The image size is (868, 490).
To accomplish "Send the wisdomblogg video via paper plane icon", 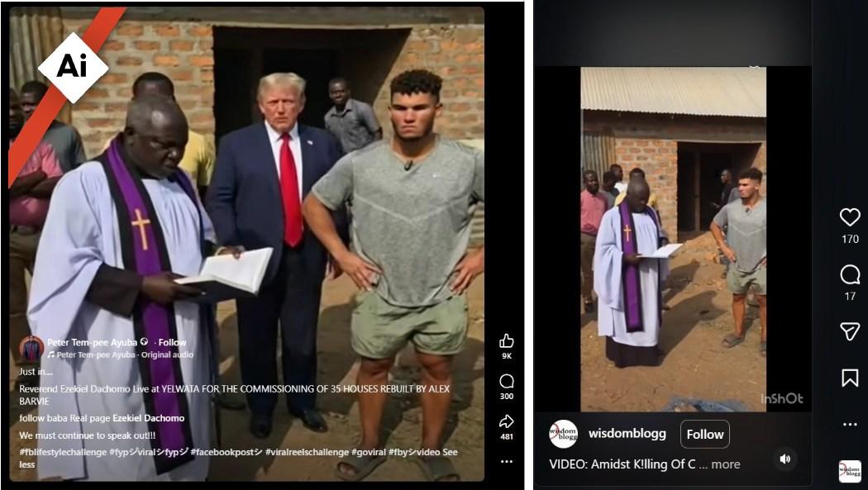I will click(x=850, y=331).
